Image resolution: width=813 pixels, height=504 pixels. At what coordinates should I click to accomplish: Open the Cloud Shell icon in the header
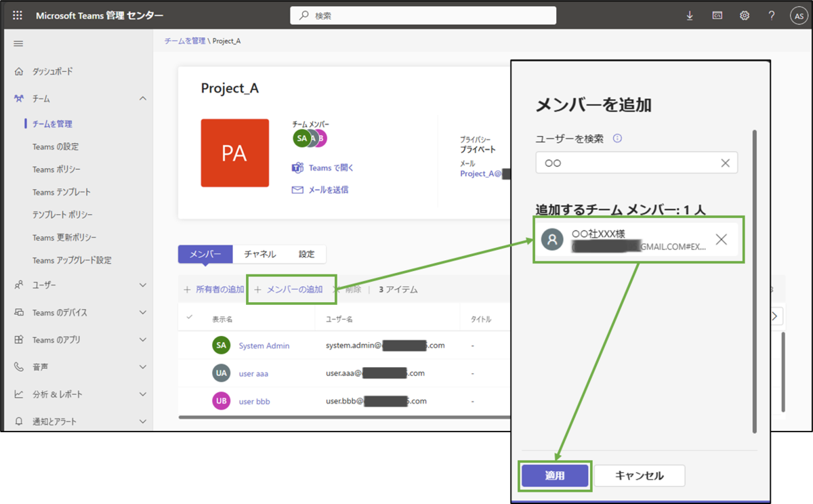(x=717, y=15)
